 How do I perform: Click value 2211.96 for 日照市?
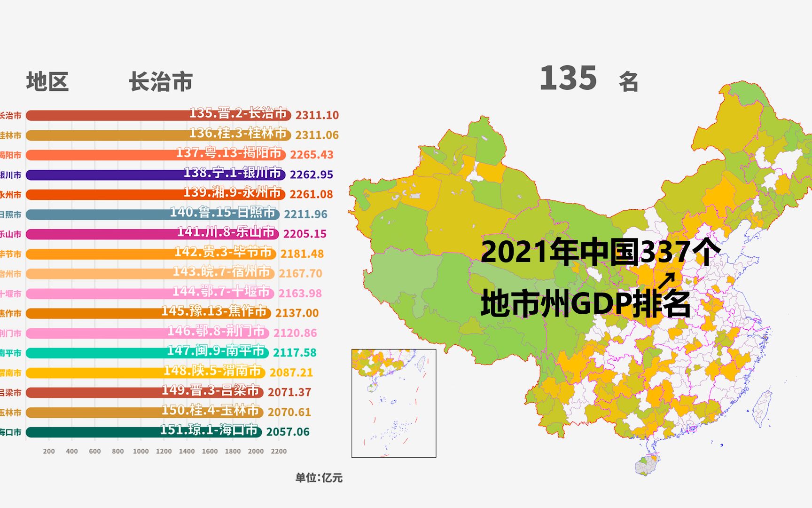(305, 214)
